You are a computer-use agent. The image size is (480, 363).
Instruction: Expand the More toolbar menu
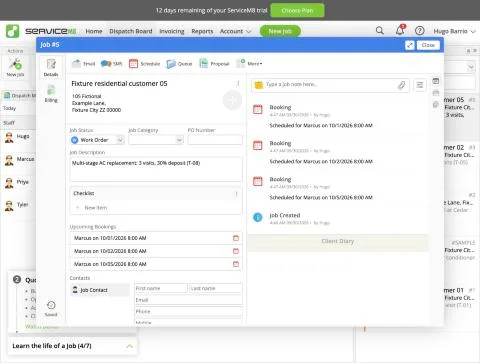(249, 63)
